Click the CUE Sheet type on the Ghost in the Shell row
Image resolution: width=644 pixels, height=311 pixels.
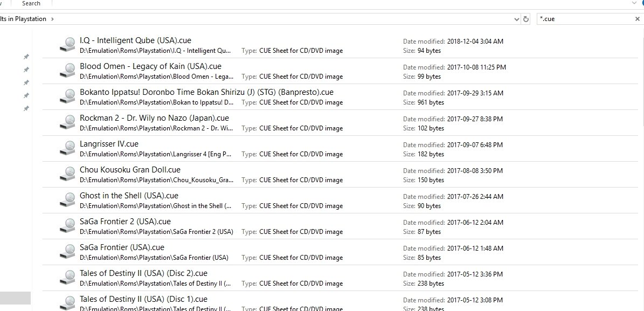pyautogui.click(x=301, y=206)
